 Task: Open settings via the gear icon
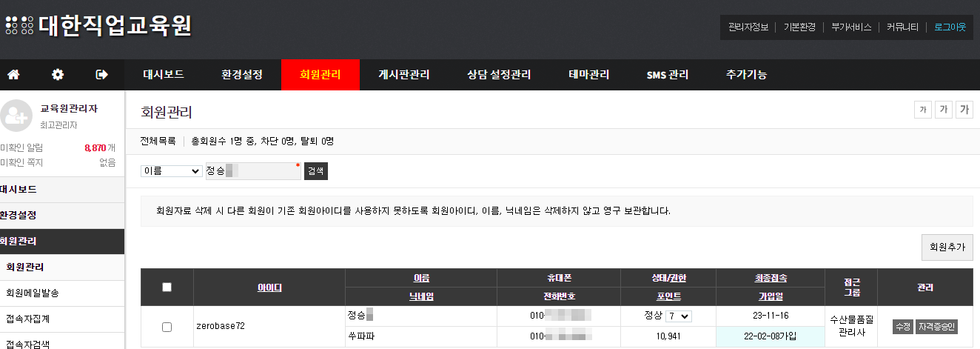tap(58, 75)
